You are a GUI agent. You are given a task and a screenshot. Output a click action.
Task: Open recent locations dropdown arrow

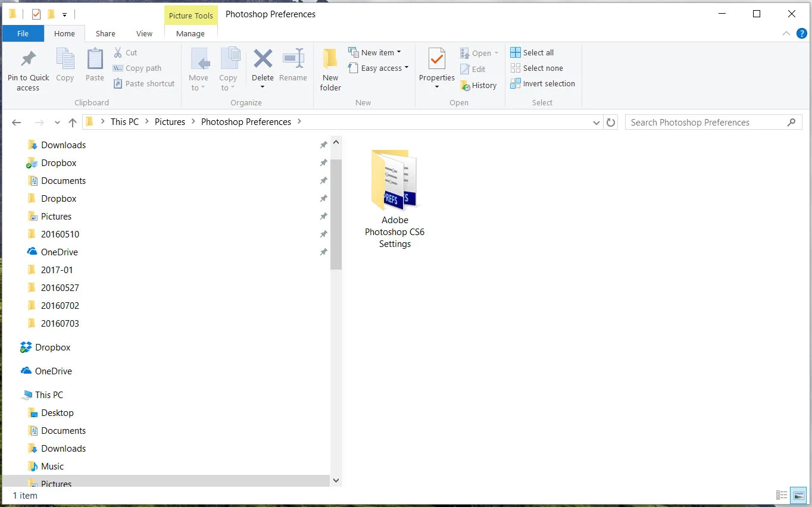click(x=57, y=123)
